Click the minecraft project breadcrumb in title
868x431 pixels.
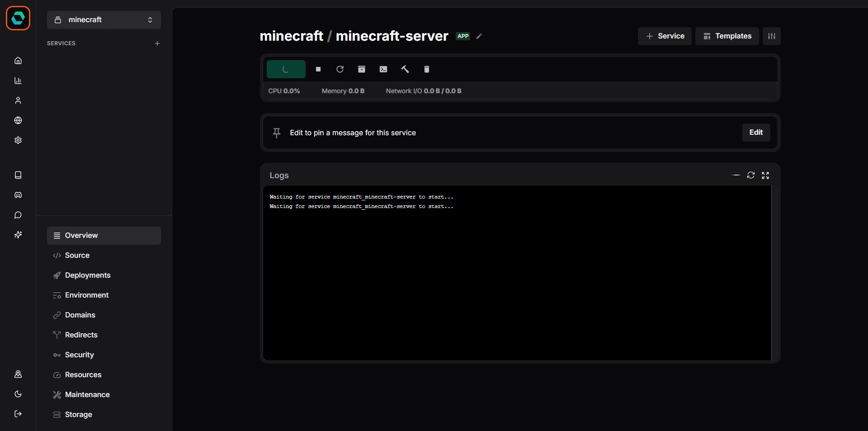(x=292, y=36)
